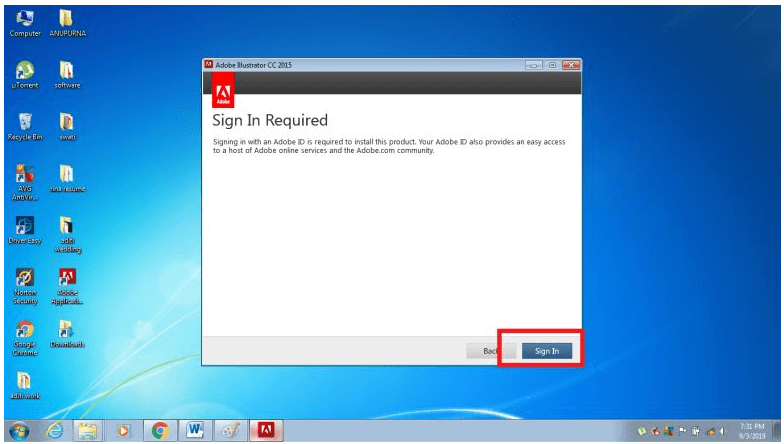Viewport: 784px width, 444px height.
Task: Open Internet Explorer from the taskbar
Action: (55, 431)
